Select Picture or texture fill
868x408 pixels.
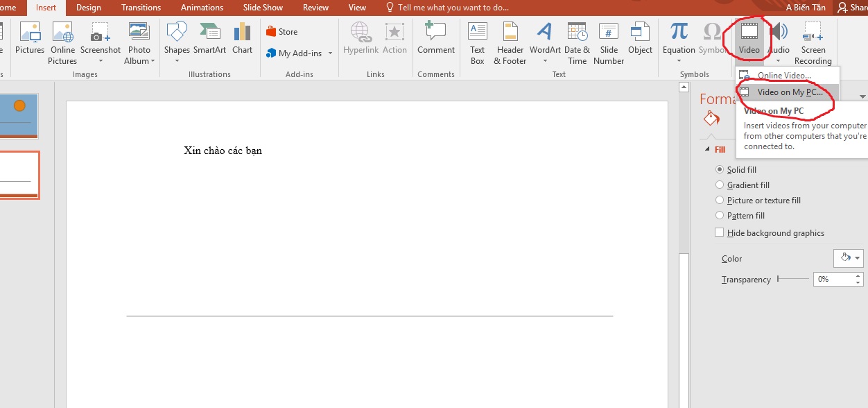click(758, 201)
